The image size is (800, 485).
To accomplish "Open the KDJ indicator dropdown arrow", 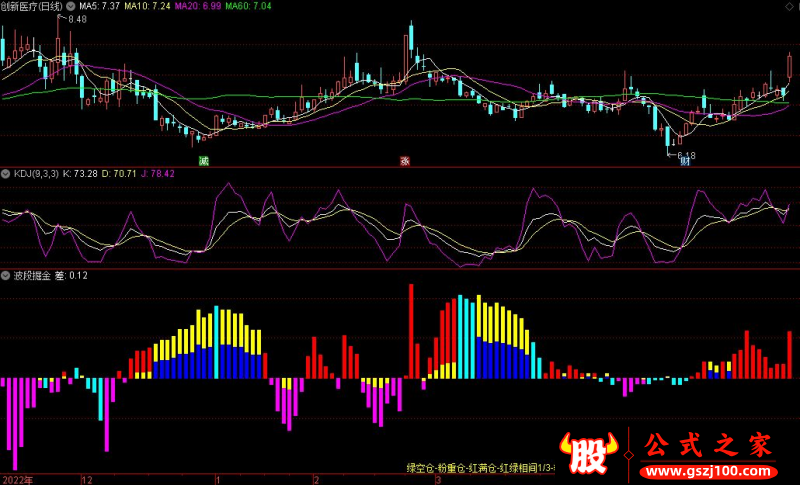I will pos(6,174).
